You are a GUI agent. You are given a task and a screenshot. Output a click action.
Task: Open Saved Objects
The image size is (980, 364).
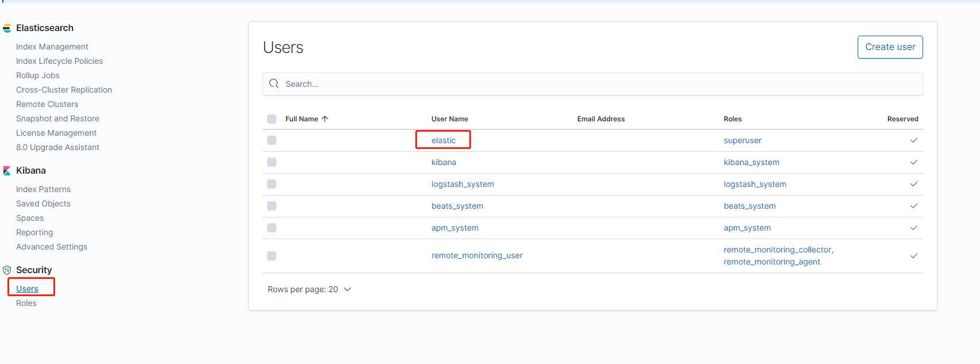click(43, 204)
